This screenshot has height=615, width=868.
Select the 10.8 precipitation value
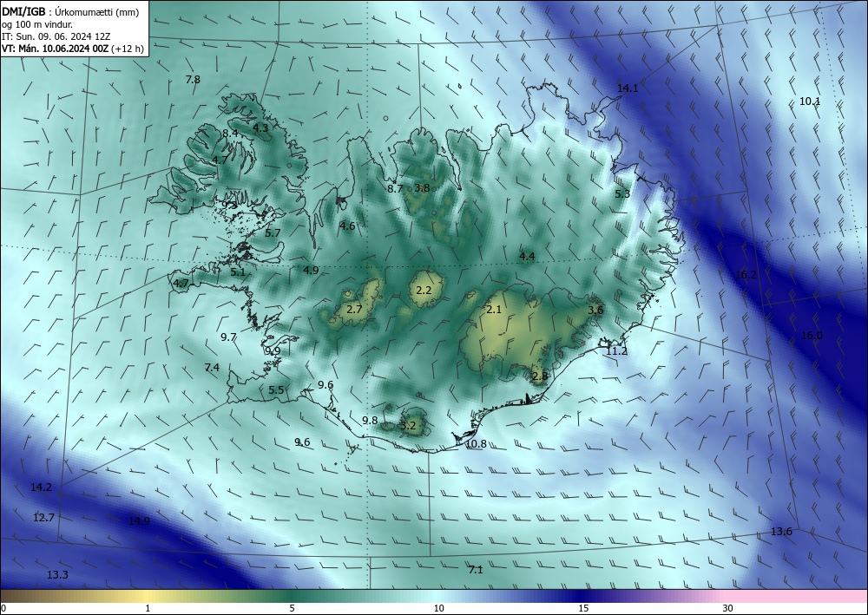pos(476,444)
